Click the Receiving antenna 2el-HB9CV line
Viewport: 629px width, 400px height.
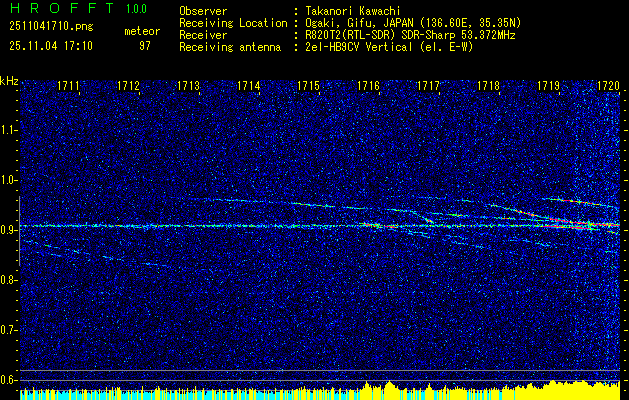pyautogui.click(x=326, y=47)
